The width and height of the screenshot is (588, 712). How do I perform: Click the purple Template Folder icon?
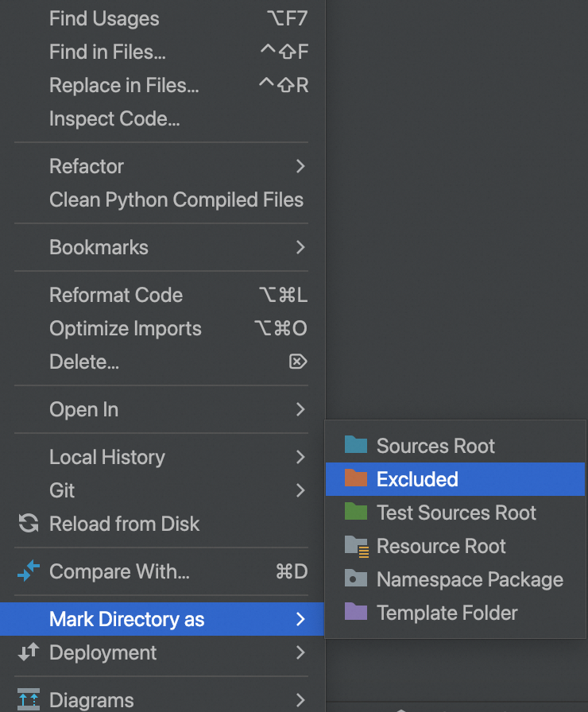click(x=355, y=613)
